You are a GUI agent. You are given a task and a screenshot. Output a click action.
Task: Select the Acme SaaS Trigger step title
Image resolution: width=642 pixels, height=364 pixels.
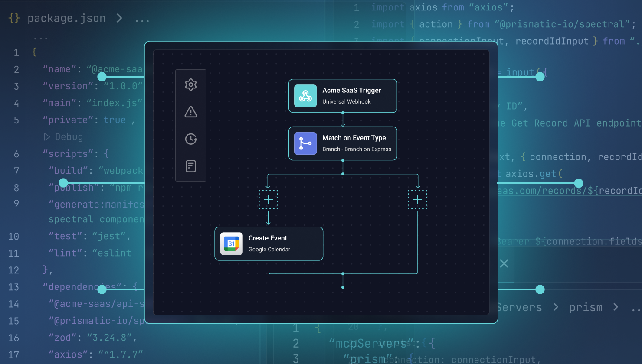351,90
